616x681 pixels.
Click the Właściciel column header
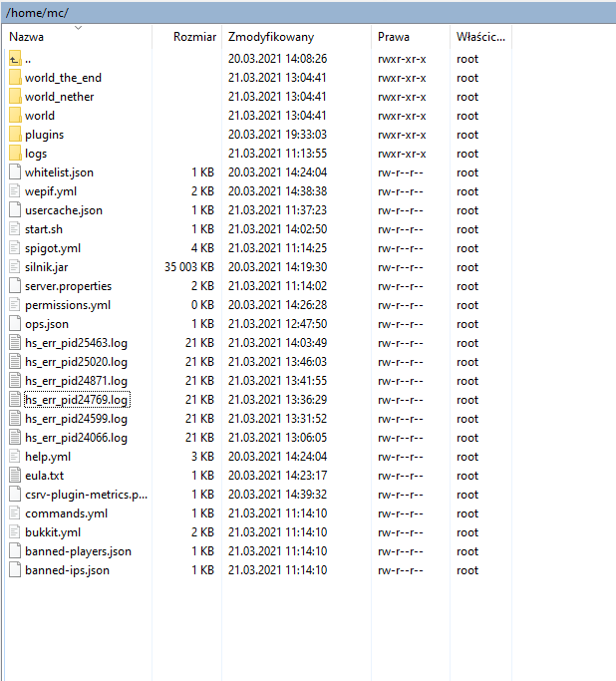480,37
